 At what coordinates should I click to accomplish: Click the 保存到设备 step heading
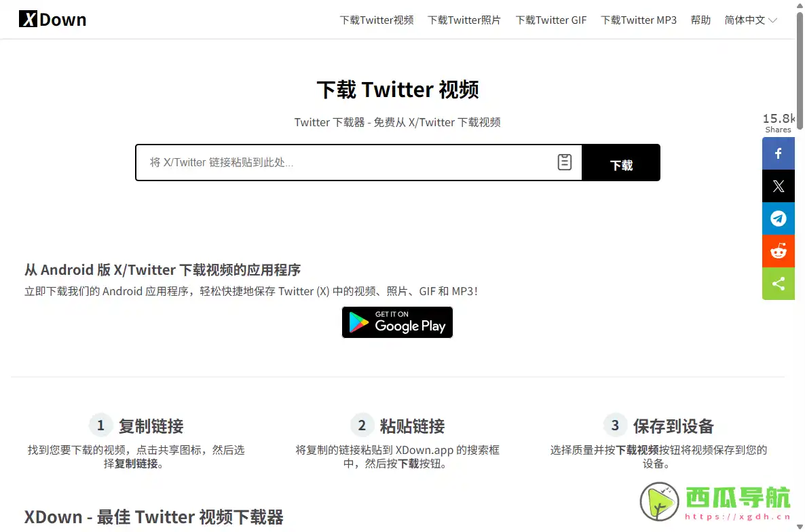click(x=673, y=426)
